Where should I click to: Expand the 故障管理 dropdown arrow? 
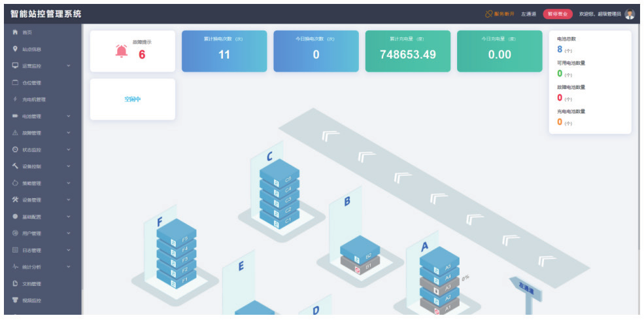pos(69,133)
